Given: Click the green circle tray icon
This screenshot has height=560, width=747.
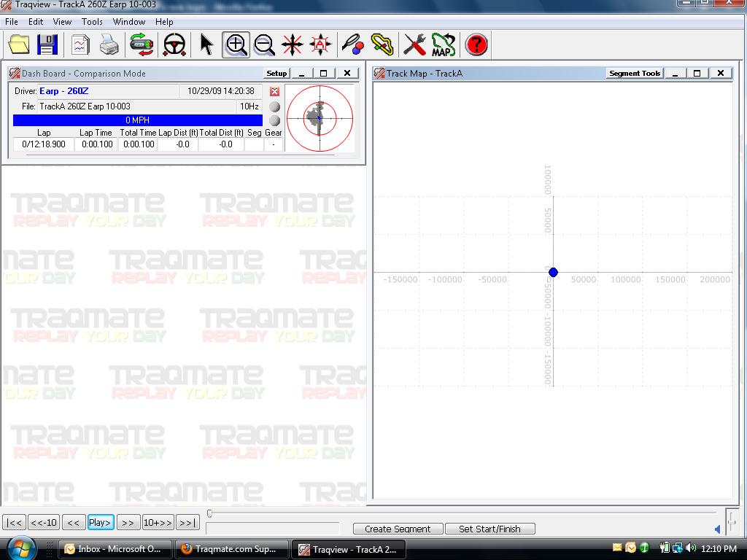Looking at the screenshot, I should (644, 548).
